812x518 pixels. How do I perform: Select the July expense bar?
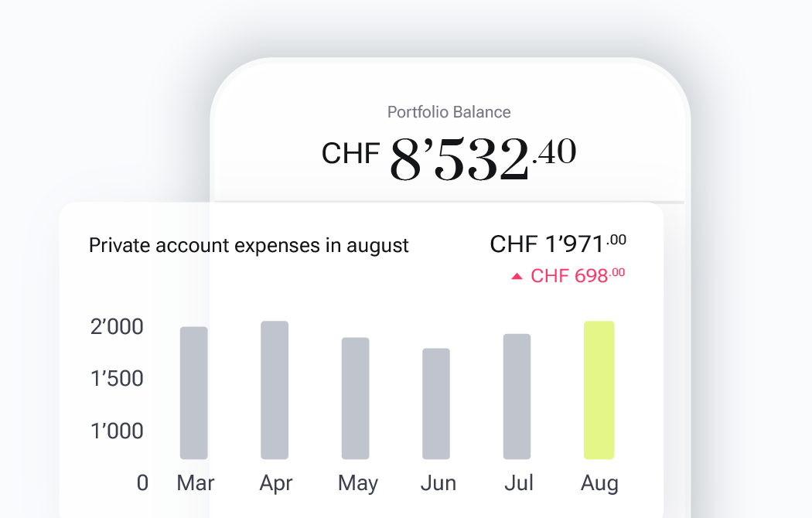coord(517,397)
